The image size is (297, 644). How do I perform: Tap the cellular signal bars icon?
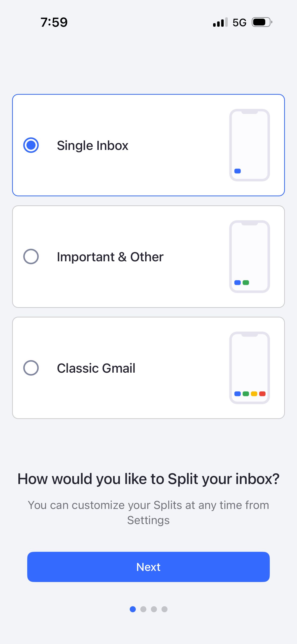pos(220,22)
